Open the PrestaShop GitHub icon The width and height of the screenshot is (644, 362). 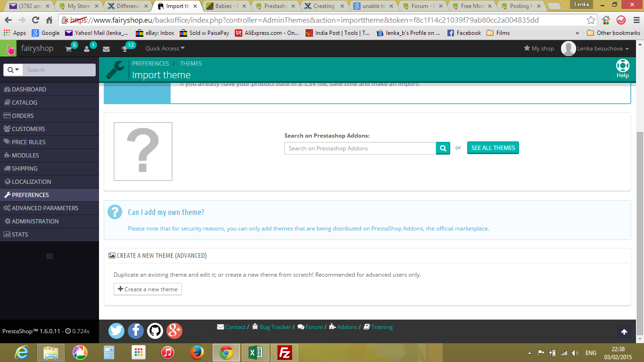[x=155, y=330]
